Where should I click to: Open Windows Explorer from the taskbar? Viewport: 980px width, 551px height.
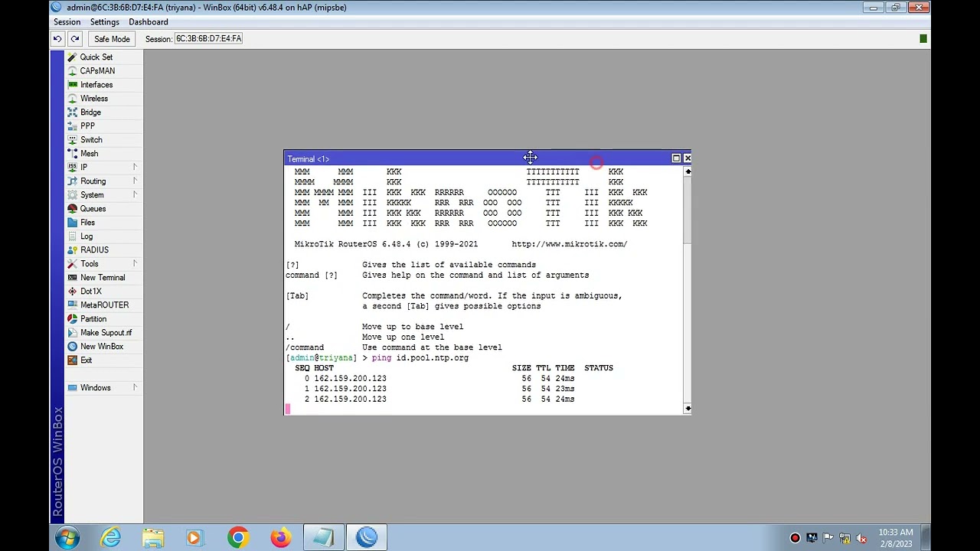point(152,538)
